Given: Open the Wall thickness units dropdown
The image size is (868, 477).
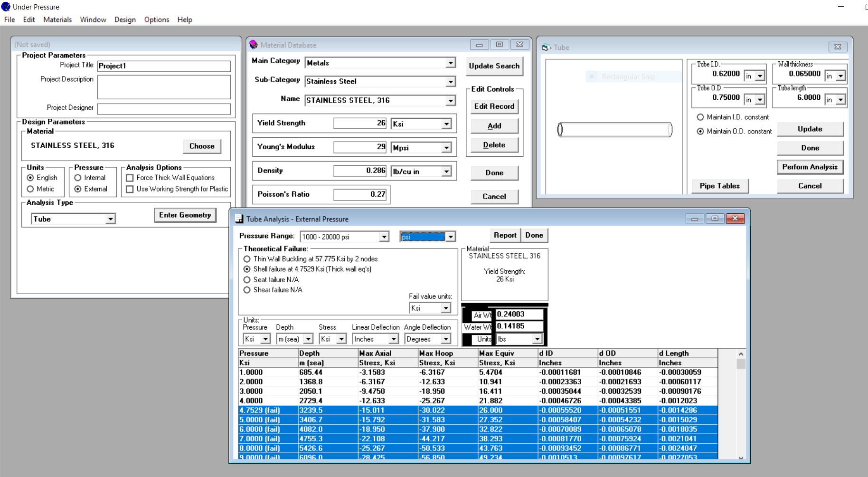Looking at the screenshot, I should tap(840, 76).
